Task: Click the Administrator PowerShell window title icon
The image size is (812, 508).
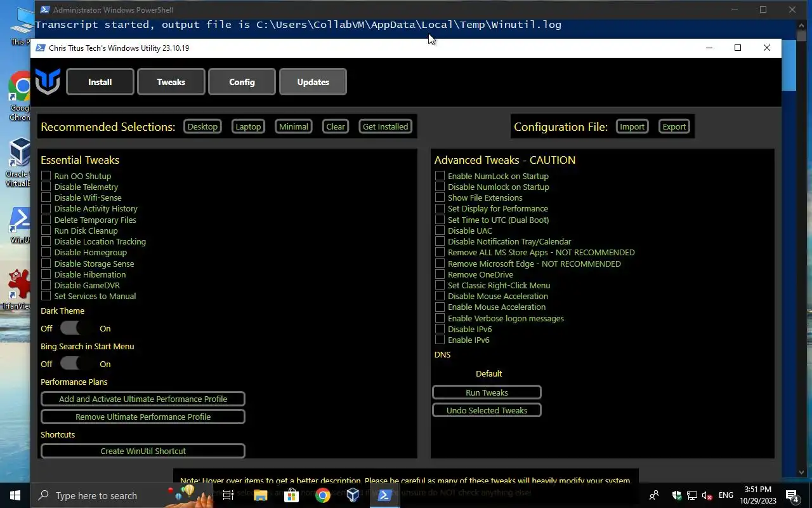Action: coord(44,10)
